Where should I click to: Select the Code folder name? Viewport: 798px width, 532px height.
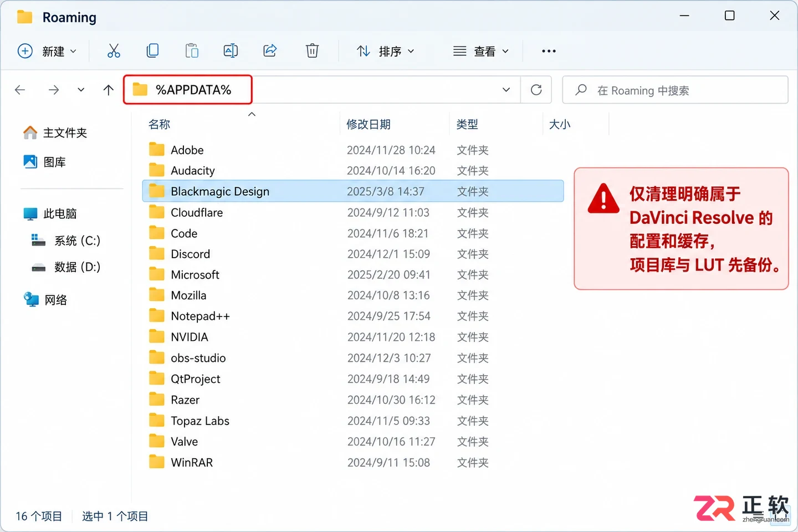tap(184, 233)
